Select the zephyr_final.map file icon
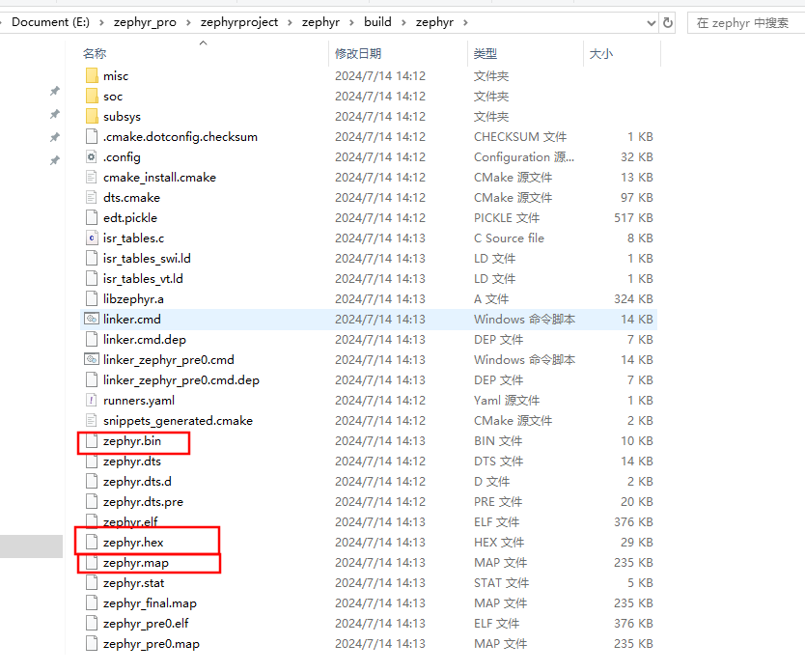The width and height of the screenshot is (805, 672). tap(92, 603)
